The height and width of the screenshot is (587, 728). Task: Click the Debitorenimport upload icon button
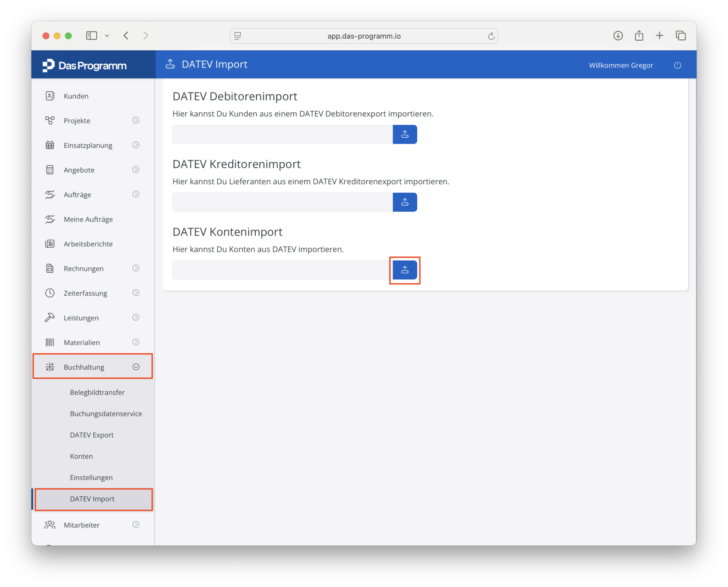[405, 134]
